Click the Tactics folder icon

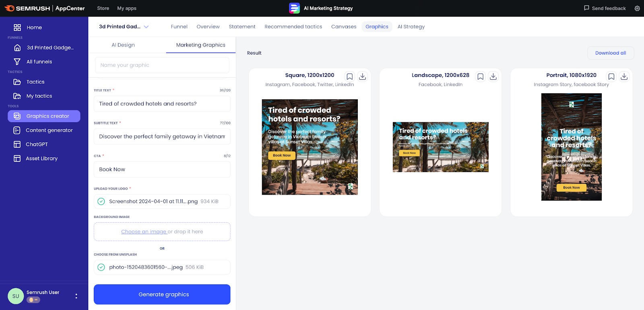coord(17,82)
